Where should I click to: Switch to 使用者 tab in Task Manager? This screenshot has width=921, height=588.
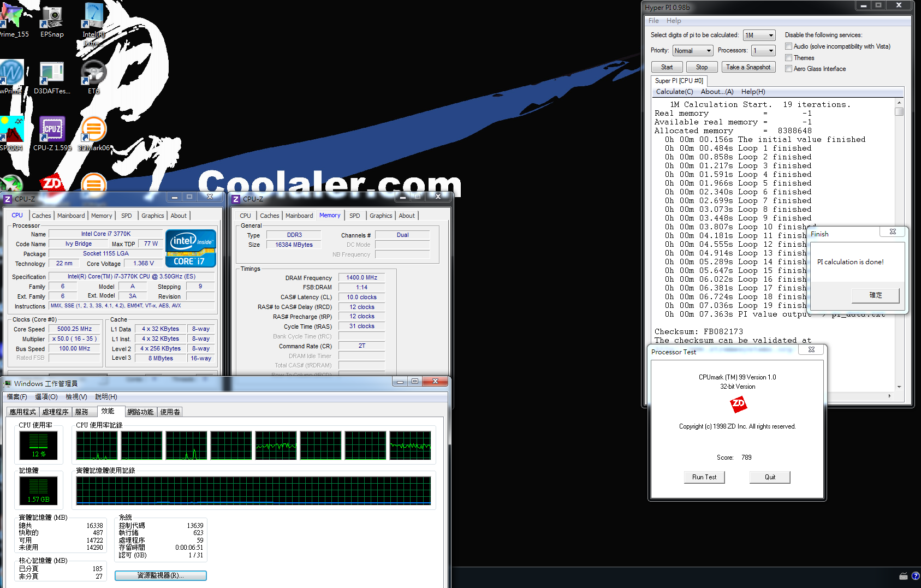point(170,412)
